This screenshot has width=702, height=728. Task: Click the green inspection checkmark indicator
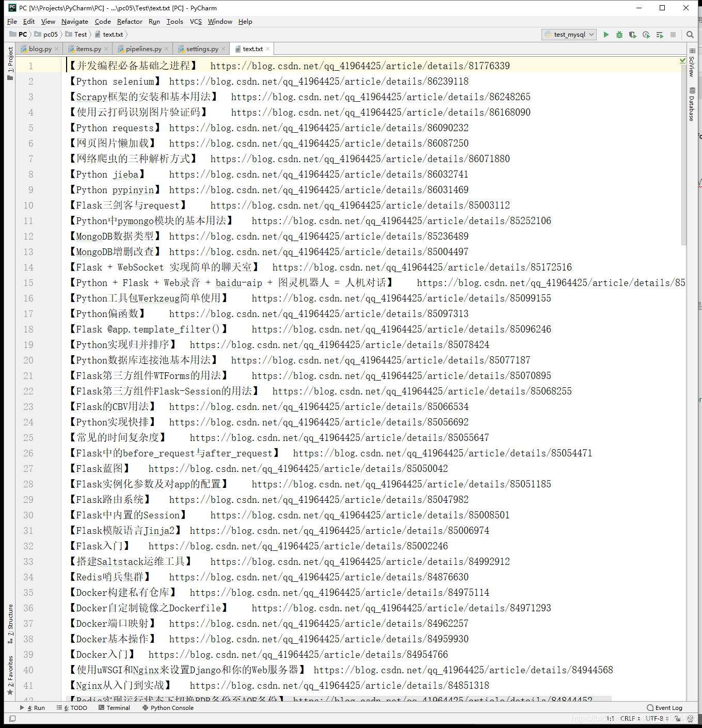(x=683, y=61)
